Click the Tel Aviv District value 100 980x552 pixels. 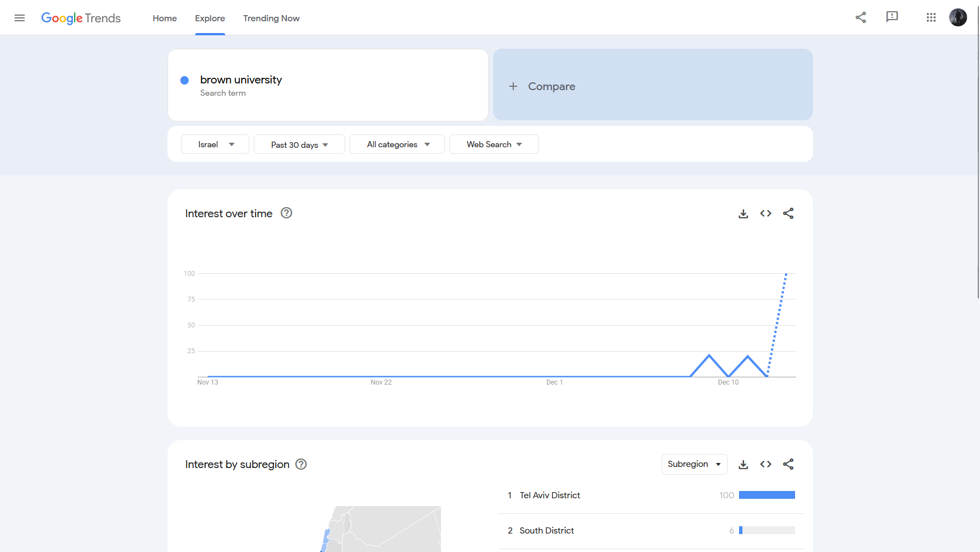tap(727, 495)
